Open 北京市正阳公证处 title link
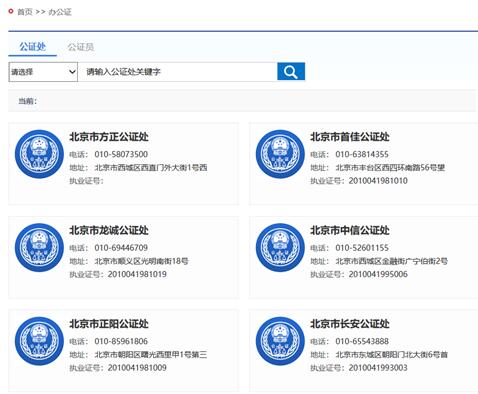This screenshot has height=394, width=478. point(109,324)
